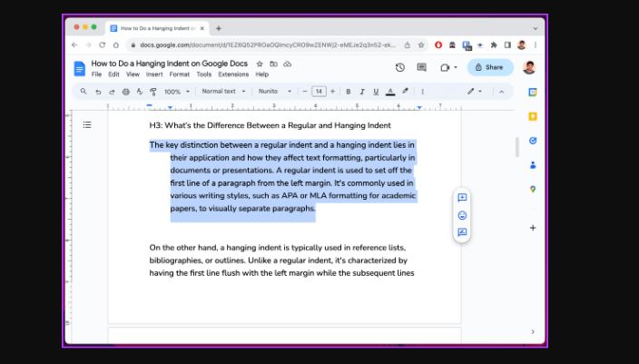Image resolution: width=639 pixels, height=364 pixels.
Task: Open the View menu
Action: [133, 74]
